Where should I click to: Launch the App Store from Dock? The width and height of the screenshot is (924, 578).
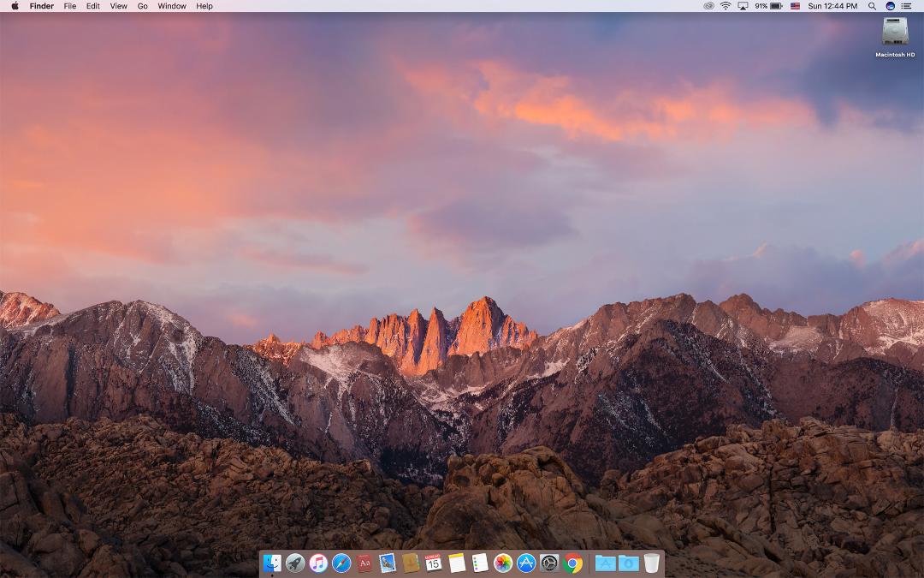pos(526,563)
